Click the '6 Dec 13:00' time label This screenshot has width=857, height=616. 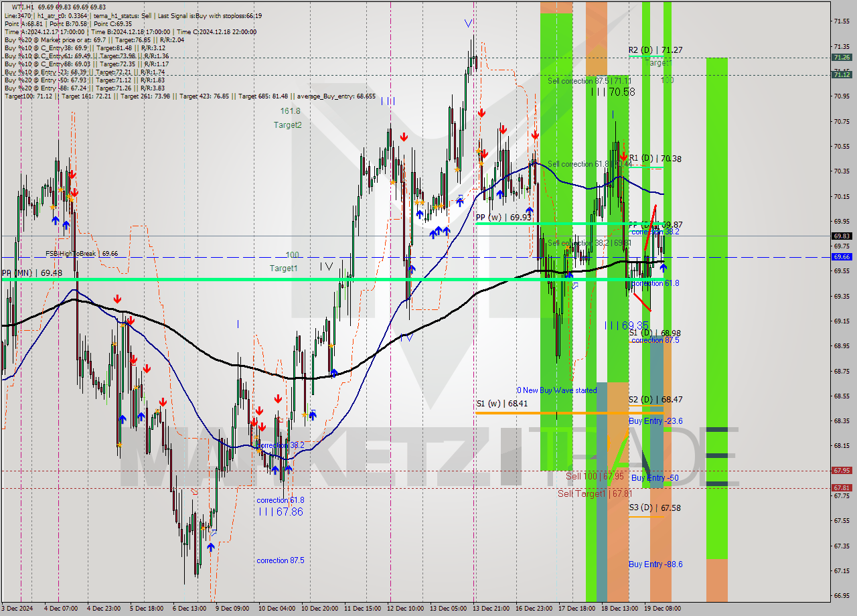click(189, 609)
